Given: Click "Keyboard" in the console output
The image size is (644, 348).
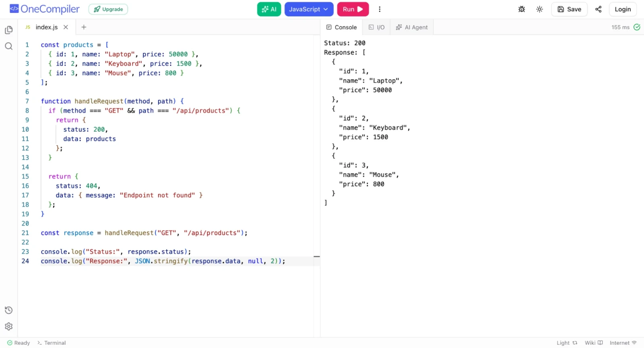Looking at the screenshot, I should pos(388,128).
